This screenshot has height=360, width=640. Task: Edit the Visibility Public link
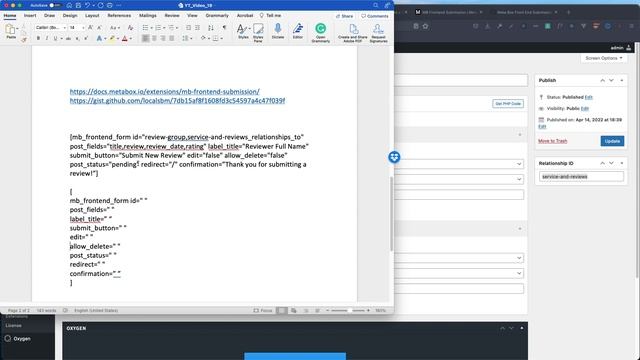585,109
